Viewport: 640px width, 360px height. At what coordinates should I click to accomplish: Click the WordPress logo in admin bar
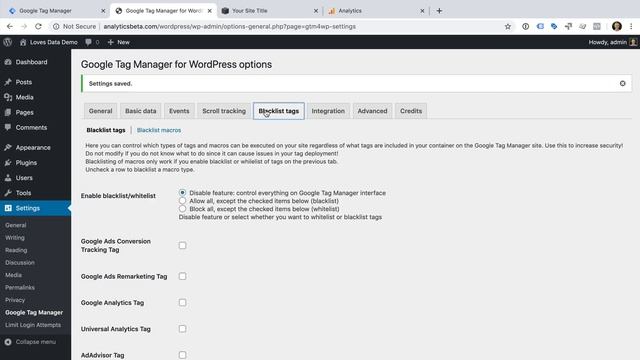tap(7, 42)
